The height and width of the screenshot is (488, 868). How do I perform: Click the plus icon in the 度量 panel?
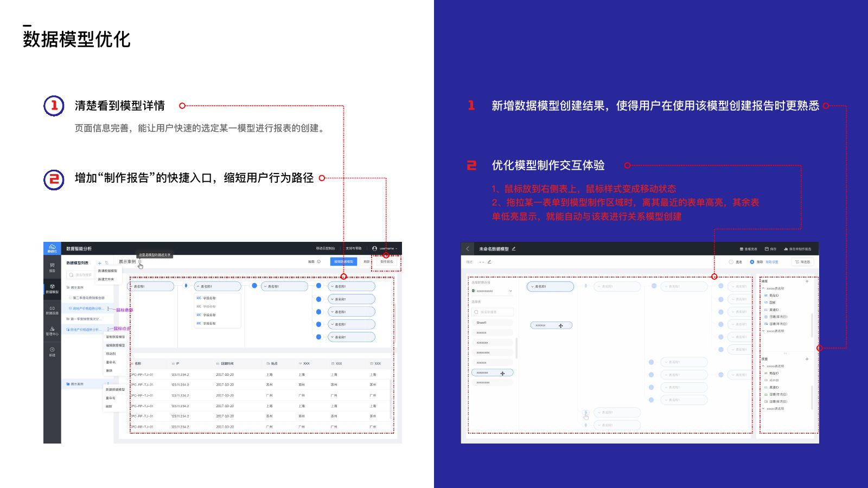point(807,359)
